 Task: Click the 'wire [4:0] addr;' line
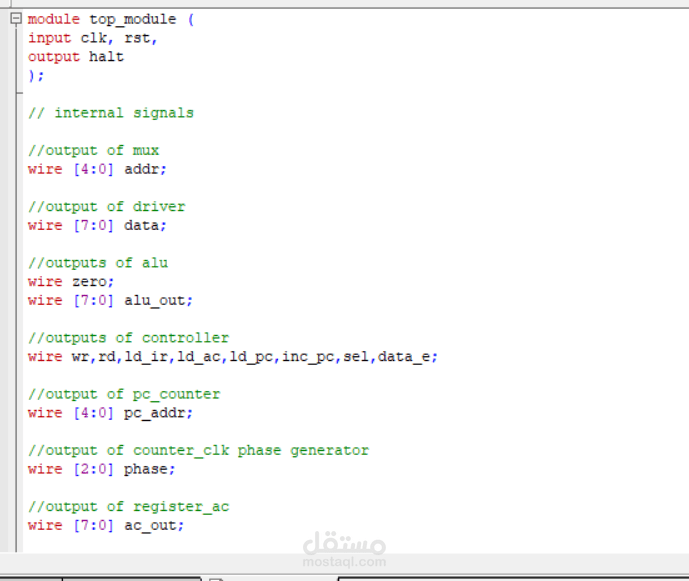[x=97, y=169]
